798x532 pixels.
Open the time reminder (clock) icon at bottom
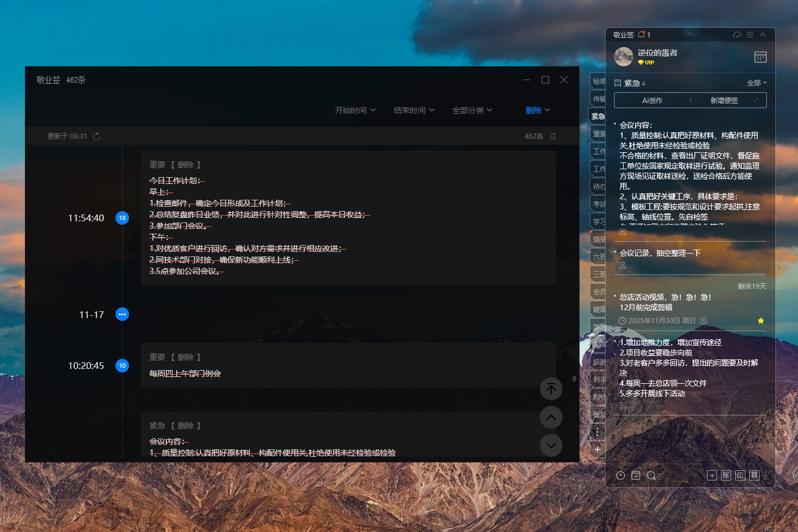(x=620, y=475)
